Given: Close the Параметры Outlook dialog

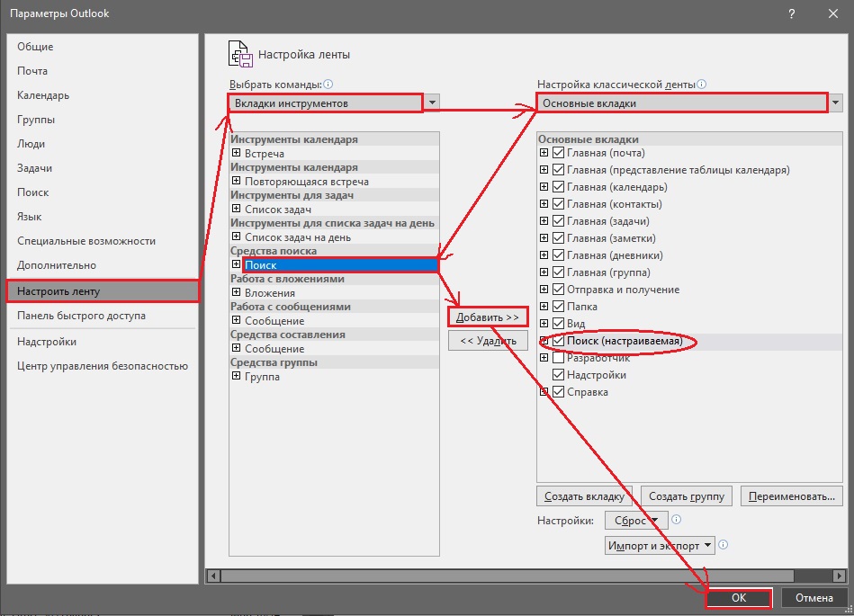Looking at the screenshot, I should coord(832,14).
